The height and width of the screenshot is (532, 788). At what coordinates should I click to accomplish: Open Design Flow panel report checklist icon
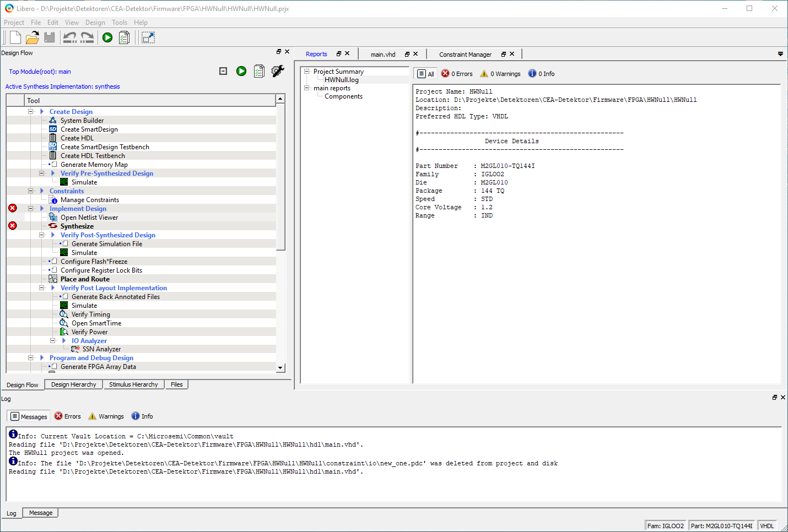(x=259, y=71)
